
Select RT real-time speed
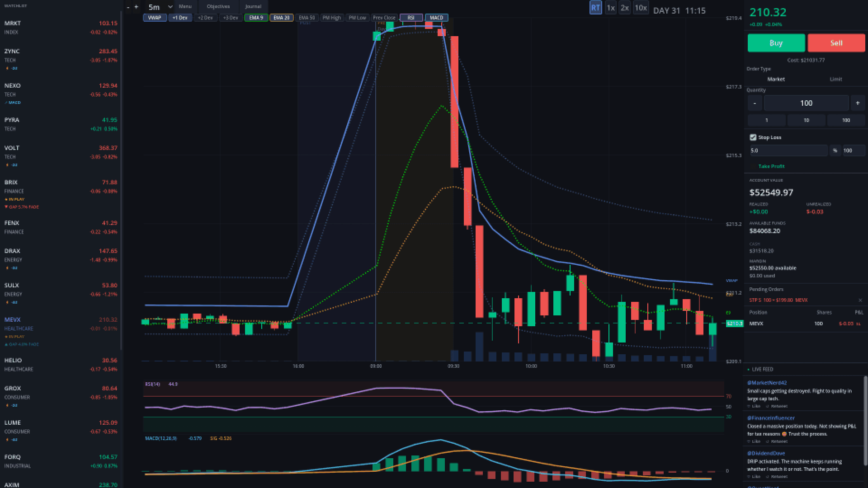596,8
